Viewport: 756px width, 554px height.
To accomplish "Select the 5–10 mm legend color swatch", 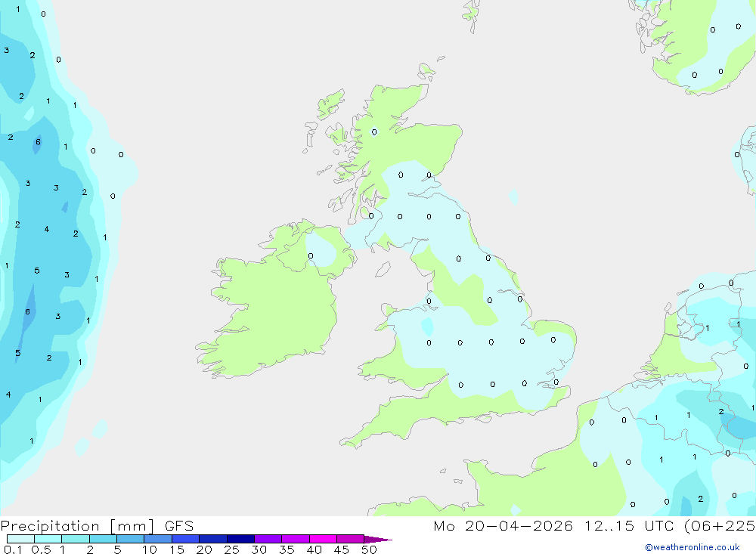I will point(131,539).
